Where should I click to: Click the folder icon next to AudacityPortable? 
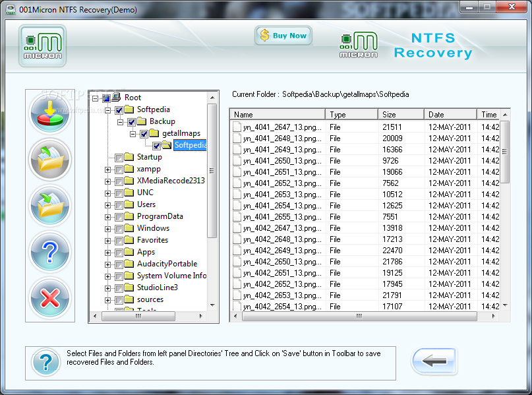(x=129, y=263)
